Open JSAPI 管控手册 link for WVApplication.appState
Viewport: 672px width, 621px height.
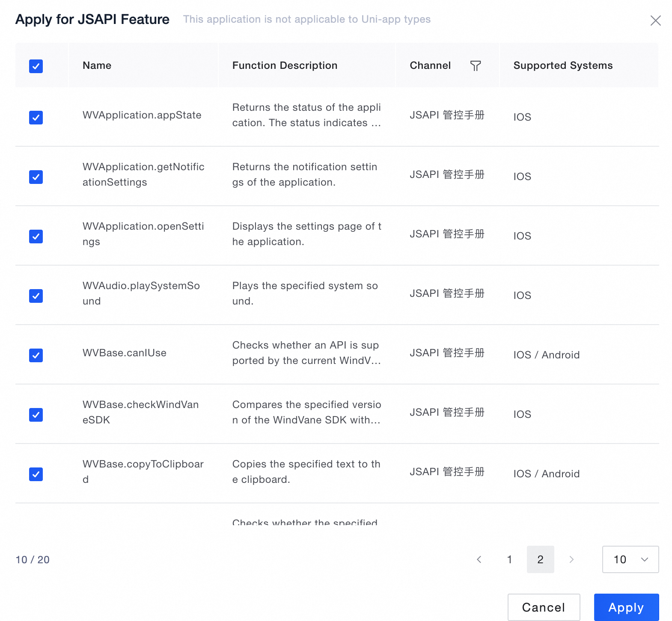pos(447,115)
